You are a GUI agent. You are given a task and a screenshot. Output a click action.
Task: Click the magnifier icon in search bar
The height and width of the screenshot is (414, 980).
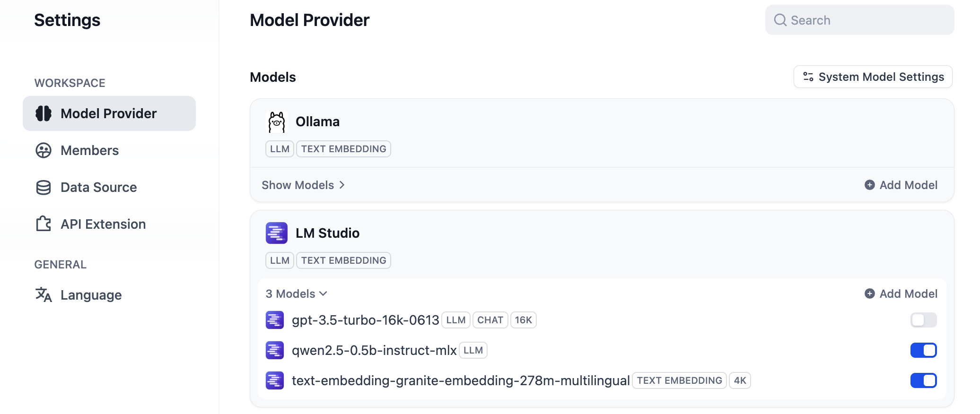[780, 20]
